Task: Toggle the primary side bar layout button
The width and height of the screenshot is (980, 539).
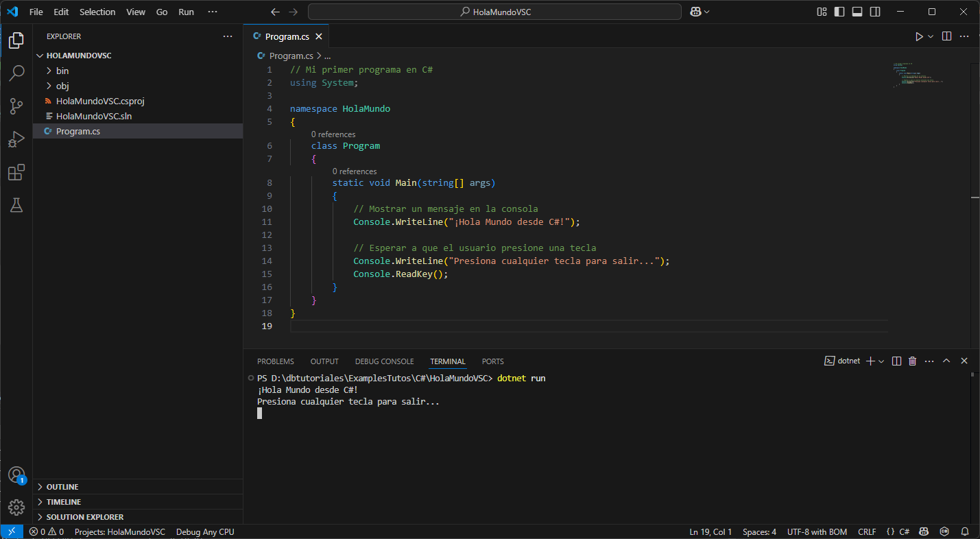Action: click(839, 12)
